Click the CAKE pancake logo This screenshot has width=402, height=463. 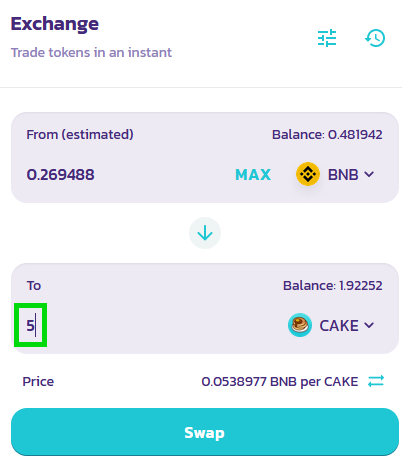point(300,325)
